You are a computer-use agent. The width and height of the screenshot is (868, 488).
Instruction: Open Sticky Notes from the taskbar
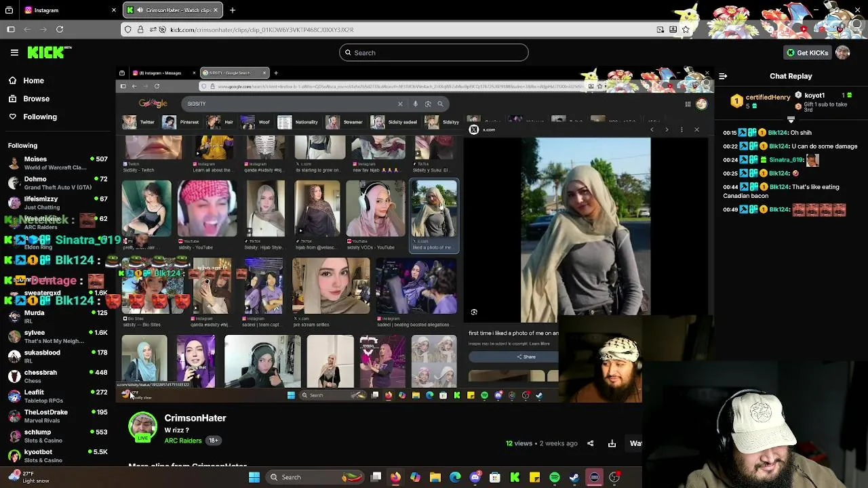(x=535, y=477)
